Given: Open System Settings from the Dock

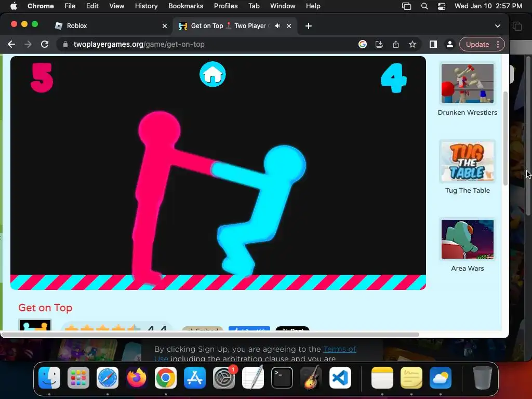Looking at the screenshot, I should point(224,378).
